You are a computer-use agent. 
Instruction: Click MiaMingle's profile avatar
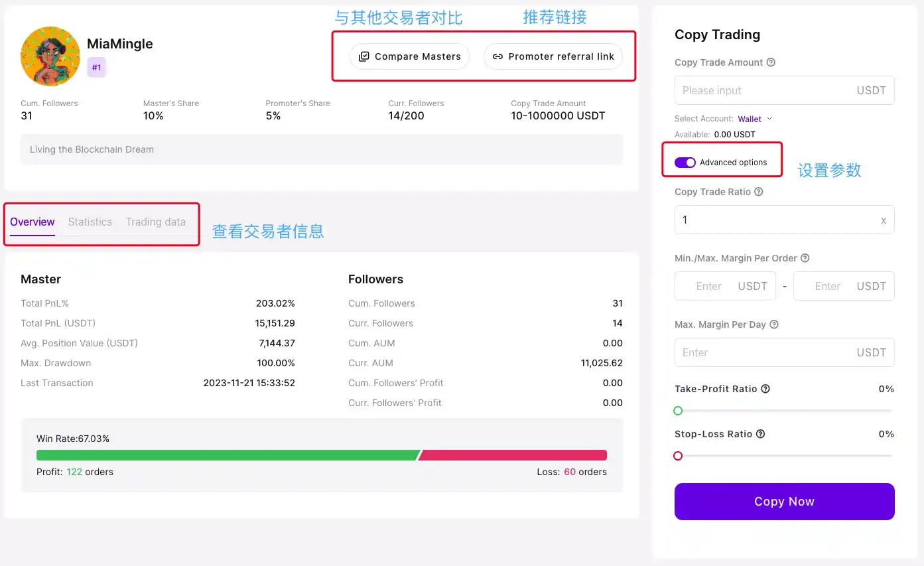50,56
